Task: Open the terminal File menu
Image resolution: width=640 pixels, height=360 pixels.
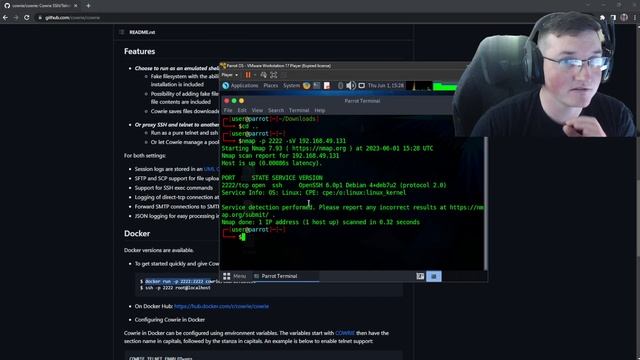Action: point(228,111)
